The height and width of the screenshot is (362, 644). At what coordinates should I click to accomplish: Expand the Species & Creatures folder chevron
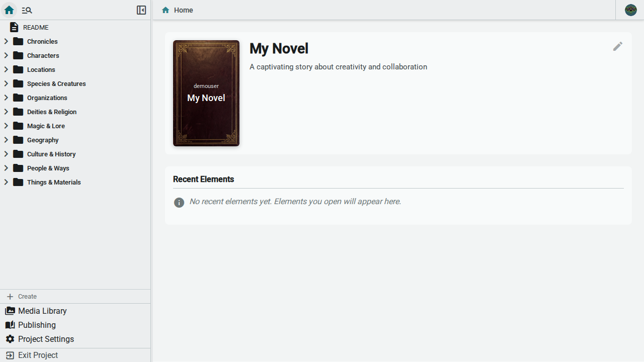(6, 83)
